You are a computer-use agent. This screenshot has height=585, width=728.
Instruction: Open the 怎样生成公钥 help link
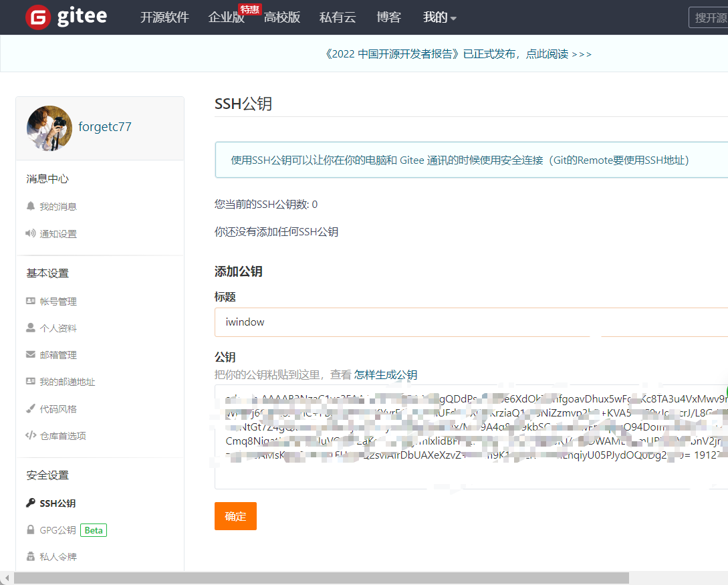[385, 374]
